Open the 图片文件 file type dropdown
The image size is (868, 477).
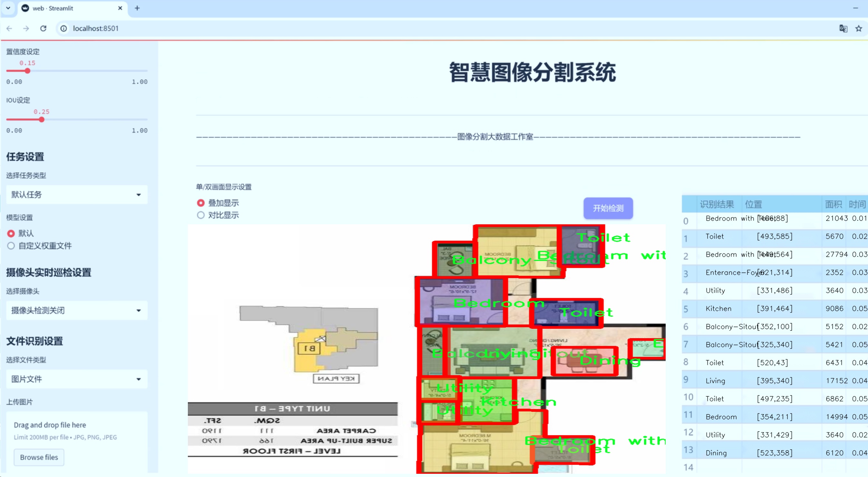coord(77,379)
